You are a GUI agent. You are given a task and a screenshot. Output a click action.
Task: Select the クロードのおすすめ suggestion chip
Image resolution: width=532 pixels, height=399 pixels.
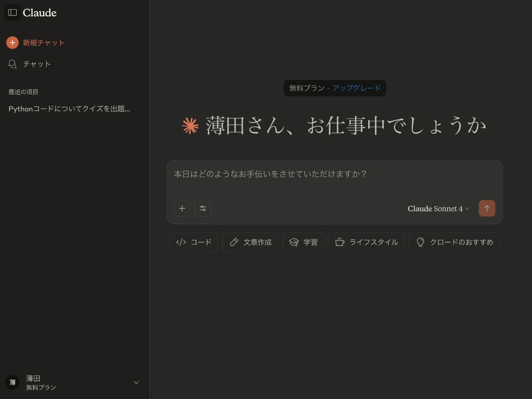pos(454,242)
